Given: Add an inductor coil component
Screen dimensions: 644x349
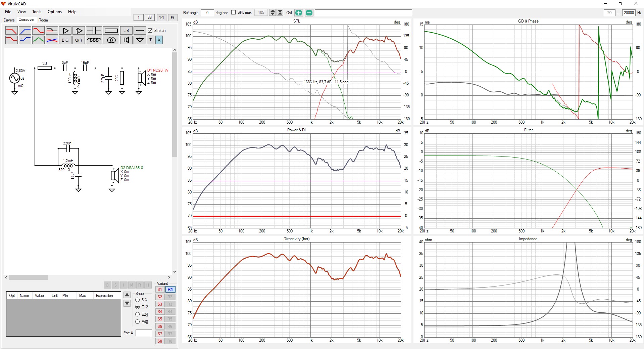Looking at the screenshot, I should pyautogui.click(x=94, y=40).
